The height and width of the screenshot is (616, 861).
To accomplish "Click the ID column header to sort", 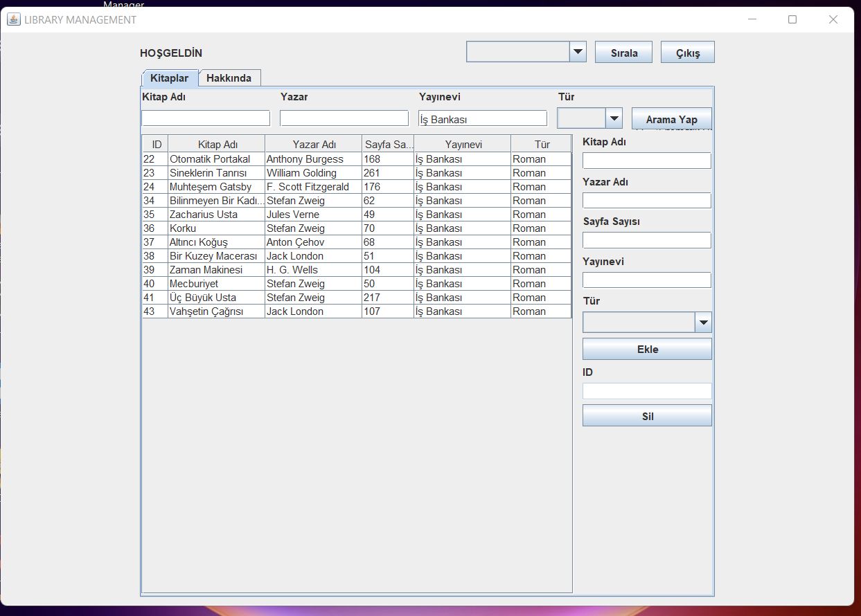I will [x=155, y=143].
